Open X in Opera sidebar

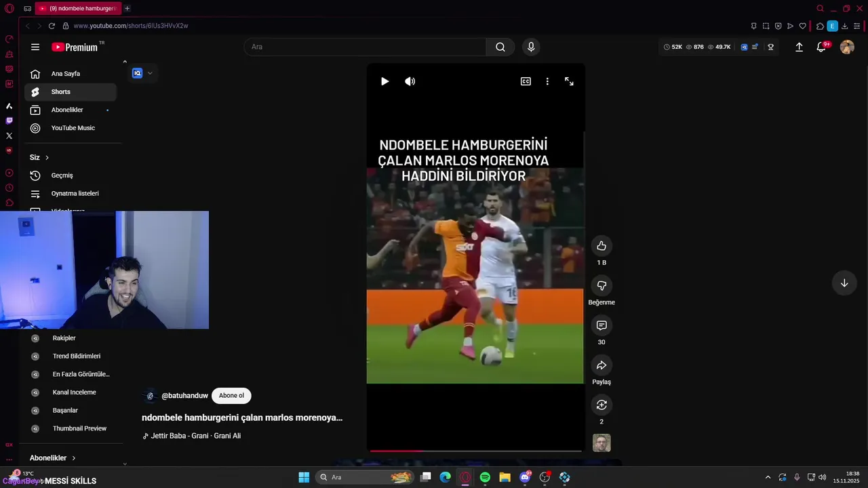(9, 136)
